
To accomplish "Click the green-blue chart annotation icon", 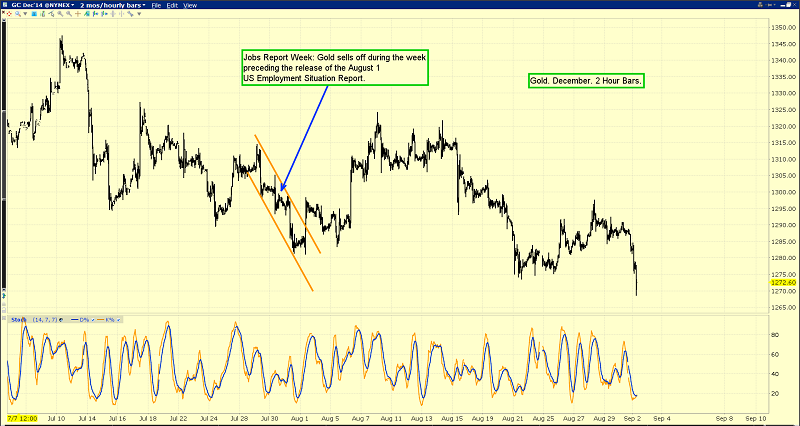I will [87, 14].
